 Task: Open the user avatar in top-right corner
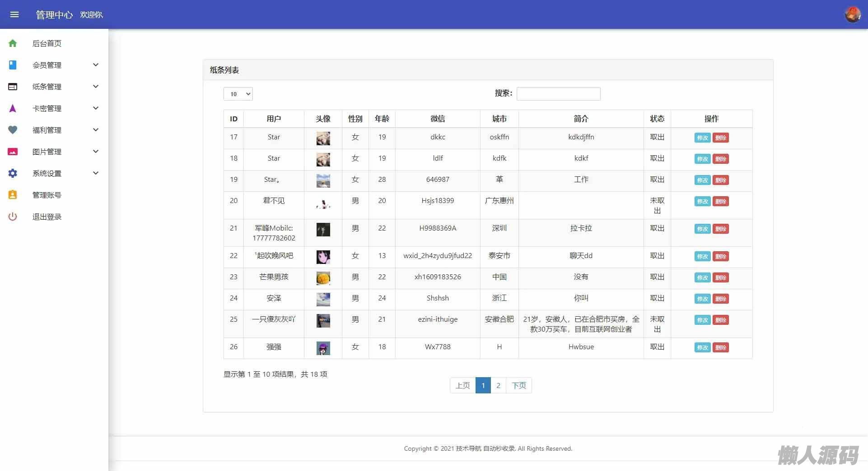click(x=853, y=14)
